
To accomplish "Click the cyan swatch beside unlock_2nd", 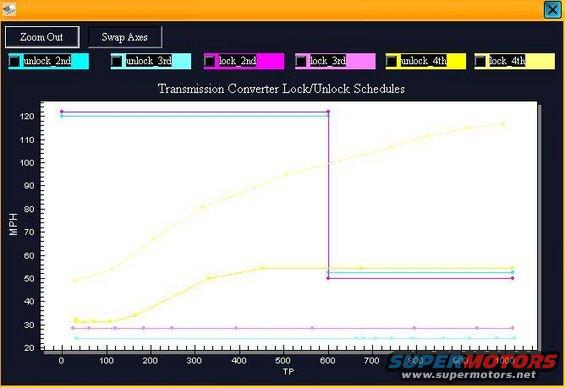I will (80, 61).
